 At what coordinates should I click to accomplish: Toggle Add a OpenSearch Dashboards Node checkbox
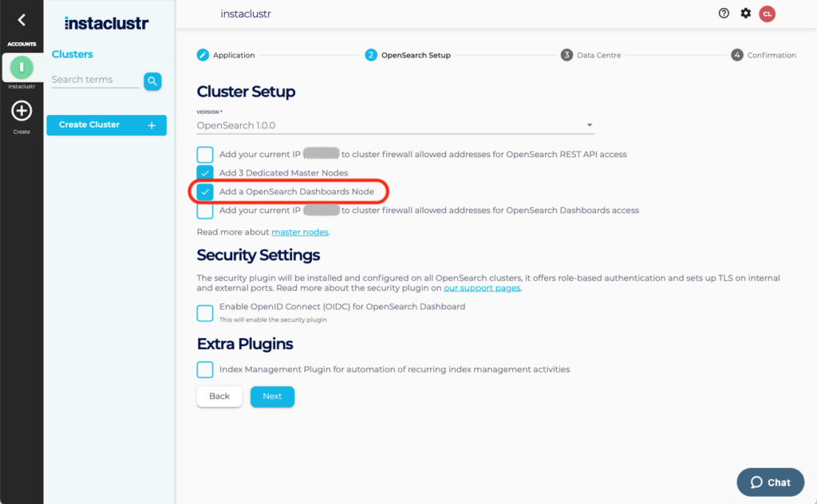click(x=205, y=192)
